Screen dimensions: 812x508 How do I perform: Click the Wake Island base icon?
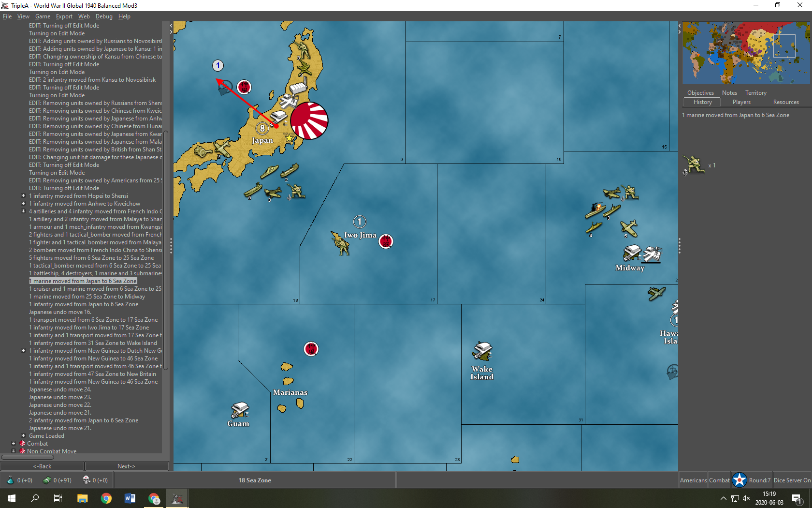pos(482,351)
